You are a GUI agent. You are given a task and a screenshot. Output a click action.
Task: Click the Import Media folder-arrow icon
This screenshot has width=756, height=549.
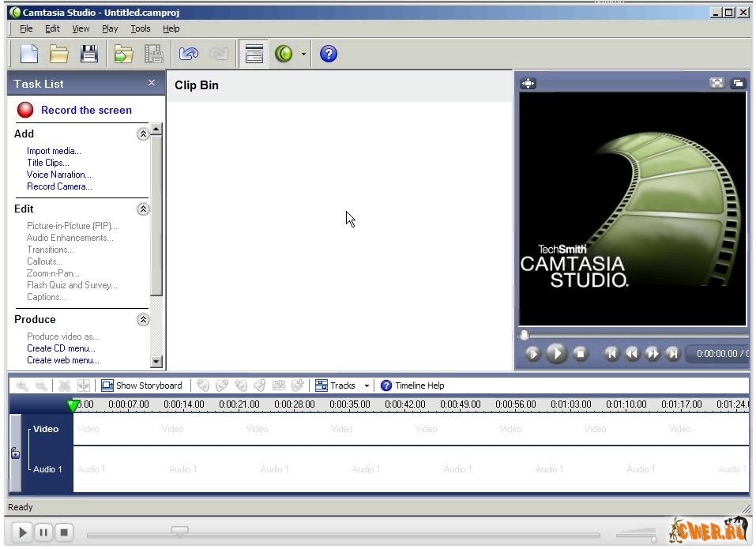pyautogui.click(x=123, y=54)
